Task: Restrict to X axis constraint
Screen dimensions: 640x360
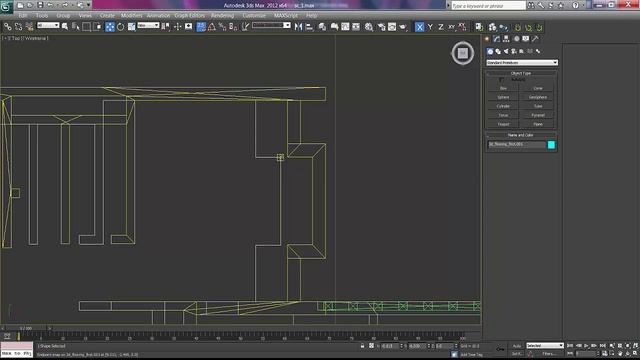Action: point(420,27)
